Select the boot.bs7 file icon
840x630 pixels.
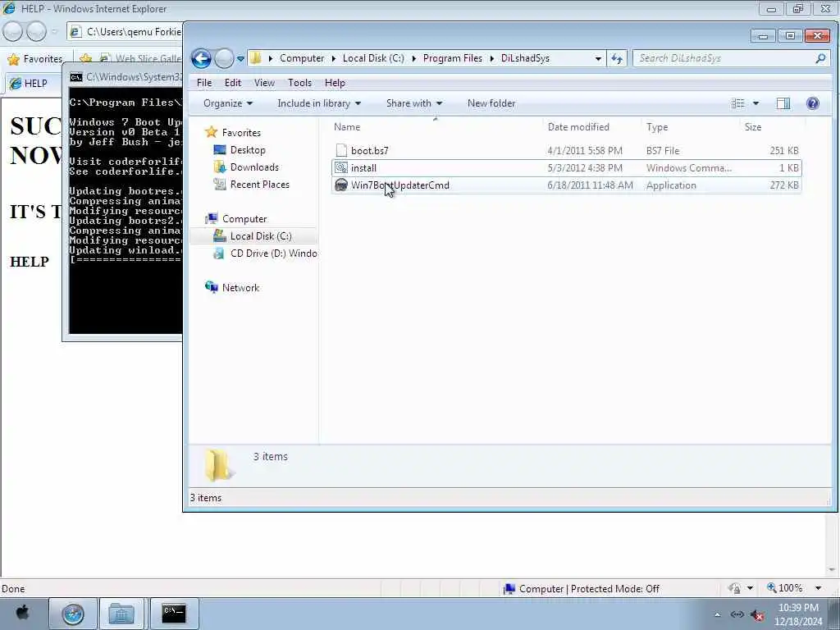click(x=341, y=151)
